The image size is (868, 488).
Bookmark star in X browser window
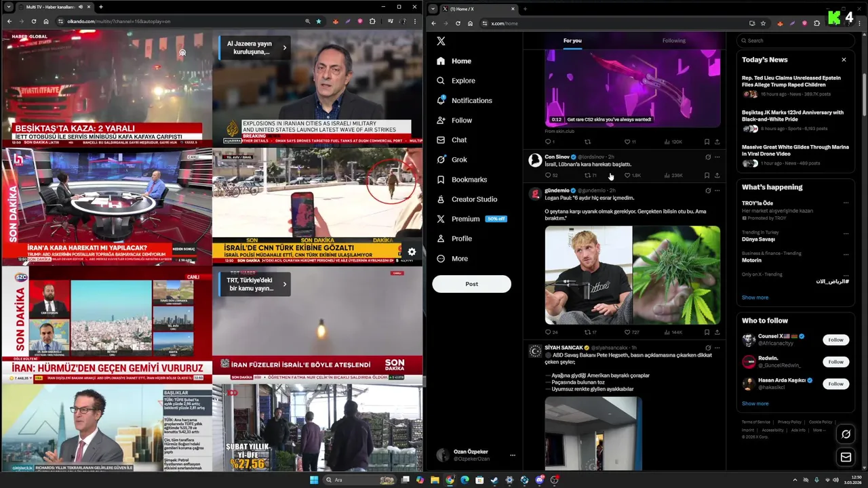coord(763,23)
